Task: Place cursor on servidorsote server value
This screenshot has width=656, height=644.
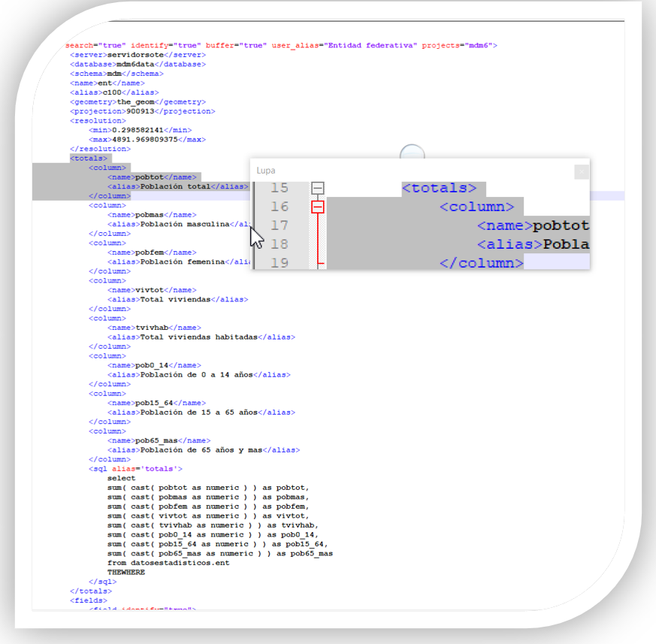Action: 136,55
